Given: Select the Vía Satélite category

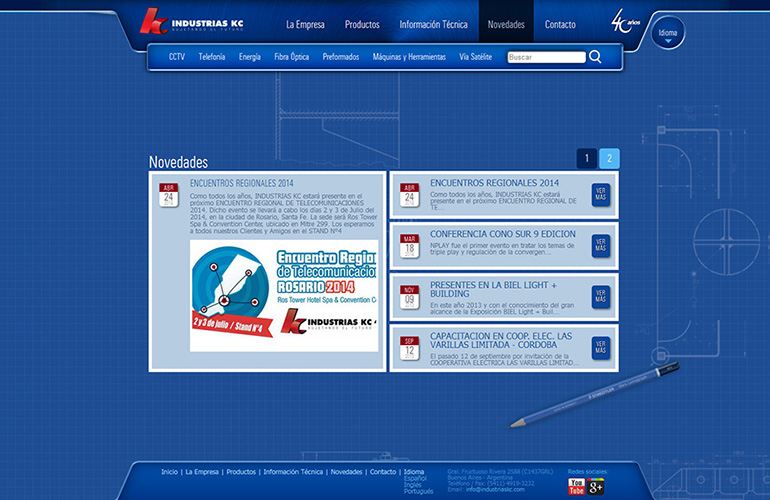Looking at the screenshot, I should 475,57.
